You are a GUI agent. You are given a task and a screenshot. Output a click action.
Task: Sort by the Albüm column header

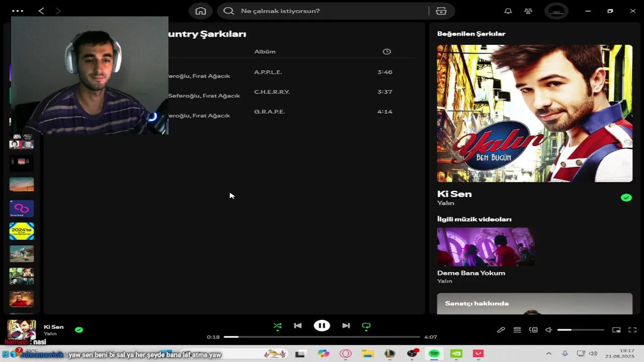click(265, 51)
